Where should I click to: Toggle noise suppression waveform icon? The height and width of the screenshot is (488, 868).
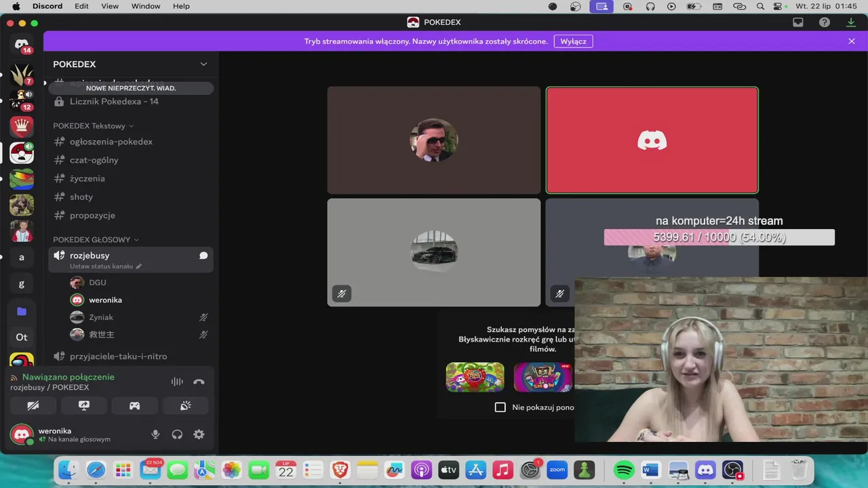point(177,382)
